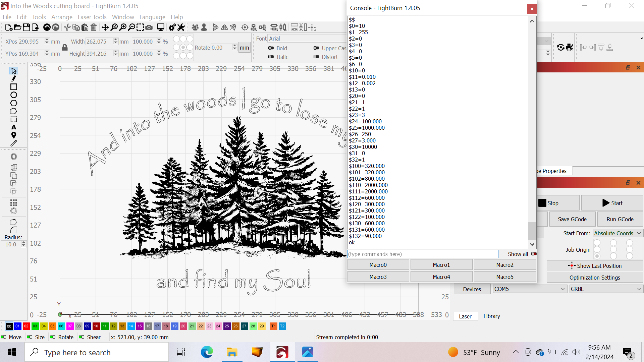Select the T1 tool layer swatch

coord(273,326)
